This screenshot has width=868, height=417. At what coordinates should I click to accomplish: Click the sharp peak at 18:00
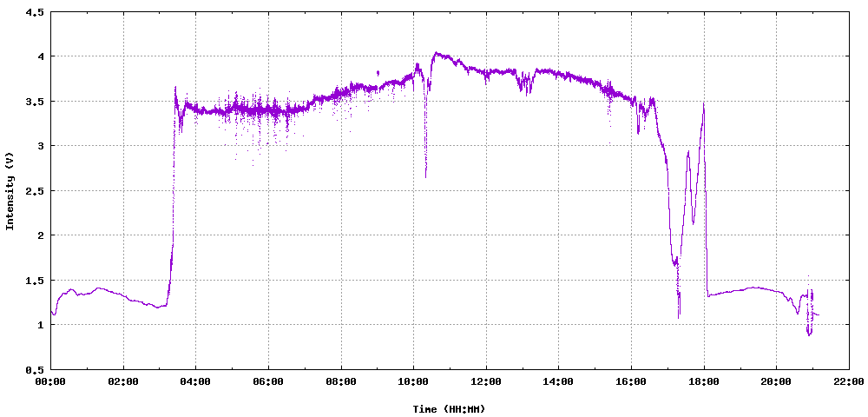pos(704,103)
